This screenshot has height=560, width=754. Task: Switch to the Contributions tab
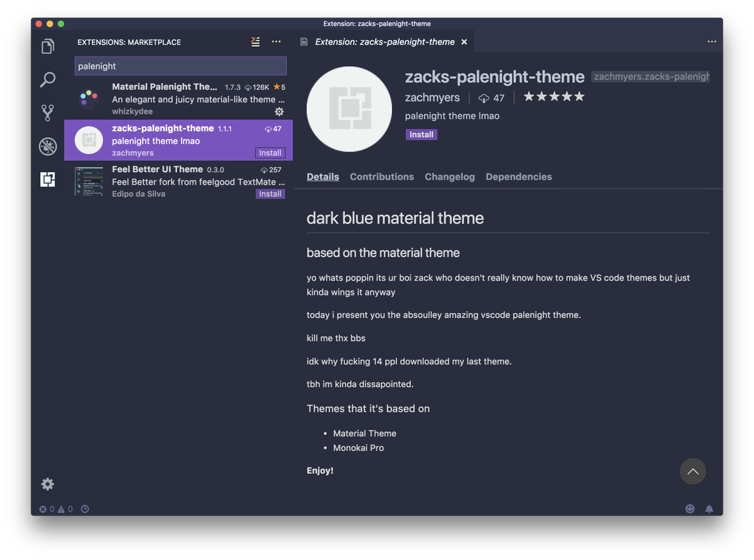(x=381, y=177)
